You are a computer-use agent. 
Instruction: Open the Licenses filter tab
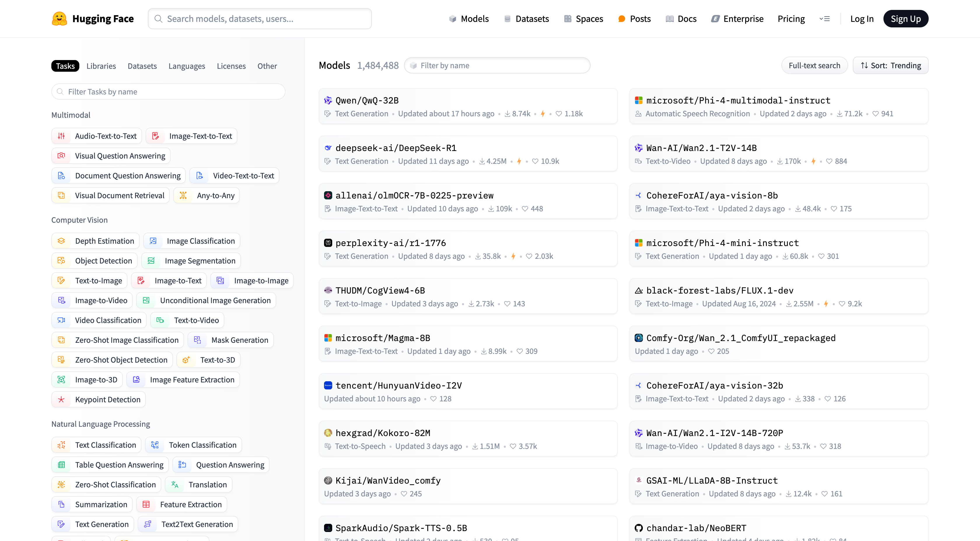pos(231,66)
